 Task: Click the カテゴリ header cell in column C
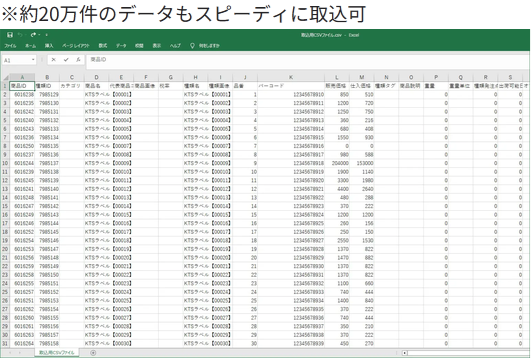pyautogui.click(x=72, y=86)
